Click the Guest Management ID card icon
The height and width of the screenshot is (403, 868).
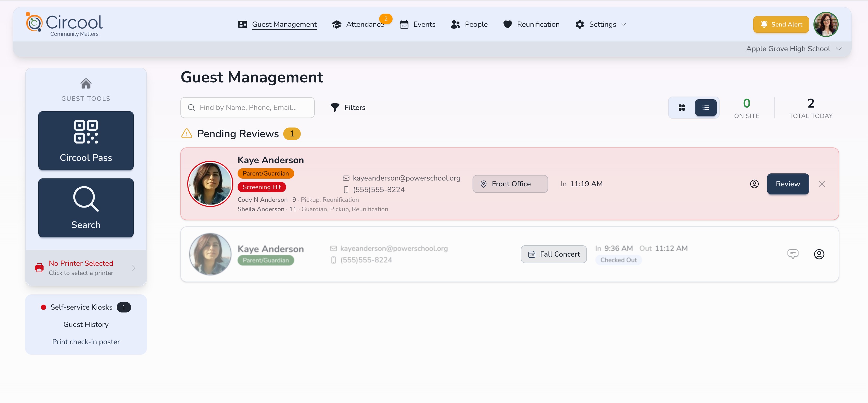[x=242, y=24]
